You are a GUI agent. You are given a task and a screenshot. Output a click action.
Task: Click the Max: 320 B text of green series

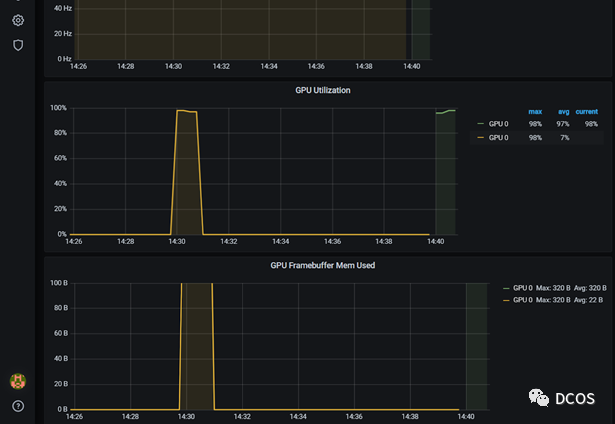click(553, 288)
